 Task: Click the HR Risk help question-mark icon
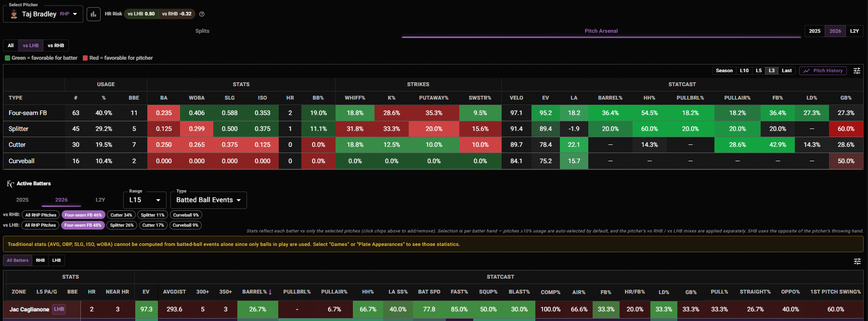(x=202, y=14)
